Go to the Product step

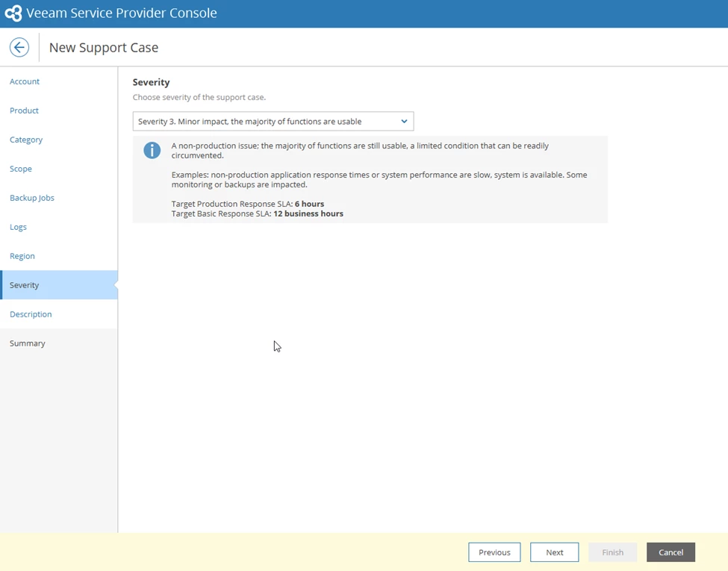coord(24,110)
